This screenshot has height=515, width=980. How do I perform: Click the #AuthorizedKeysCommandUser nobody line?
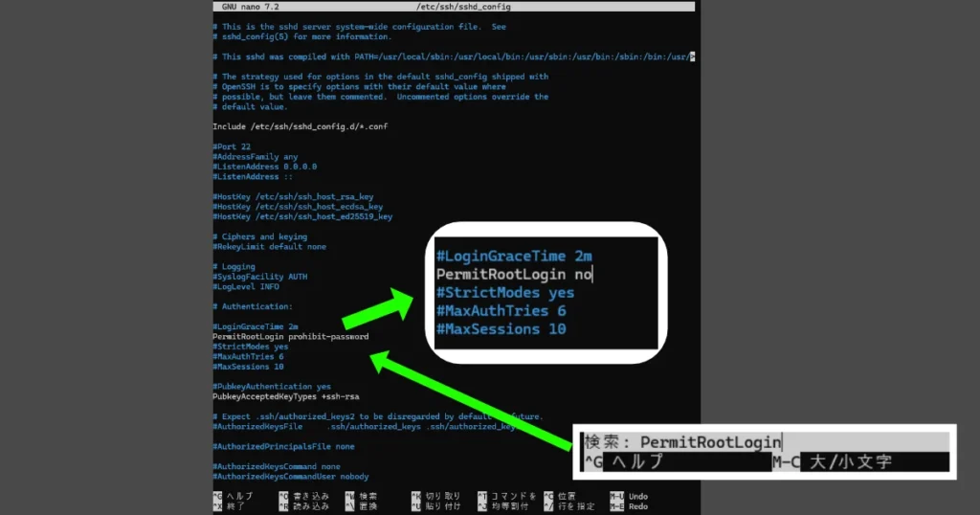[291, 477]
